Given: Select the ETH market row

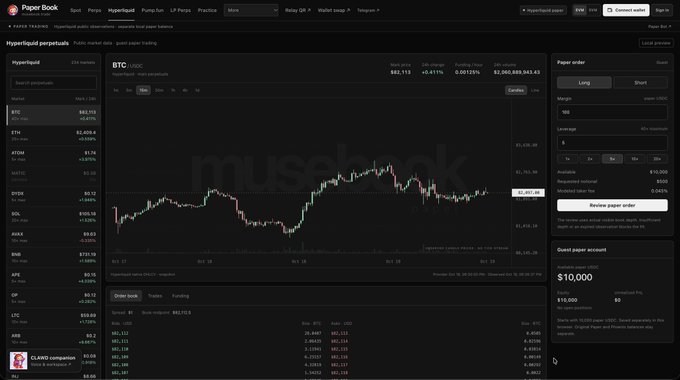Looking at the screenshot, I should pyautogui.click(x=54, y=135).
